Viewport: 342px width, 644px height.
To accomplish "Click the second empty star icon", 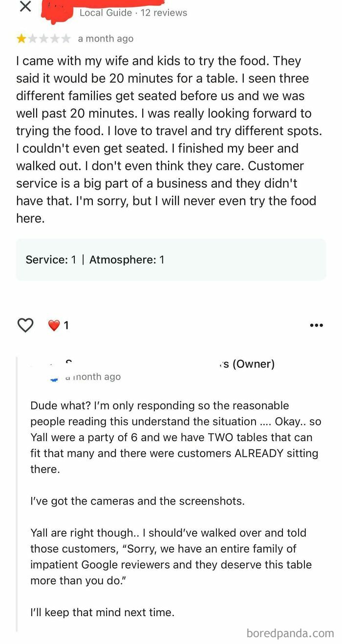I will (33, 38).
